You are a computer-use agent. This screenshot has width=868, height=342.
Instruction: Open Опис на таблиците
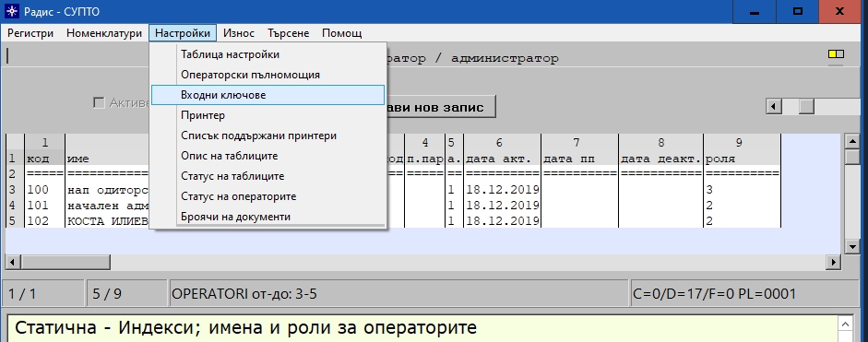[x=268, y=156]
